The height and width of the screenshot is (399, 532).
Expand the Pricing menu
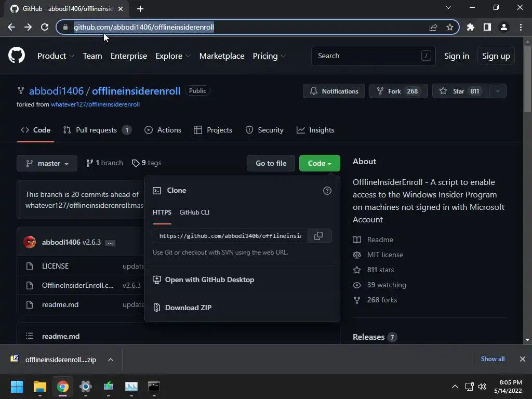point(270,56)
